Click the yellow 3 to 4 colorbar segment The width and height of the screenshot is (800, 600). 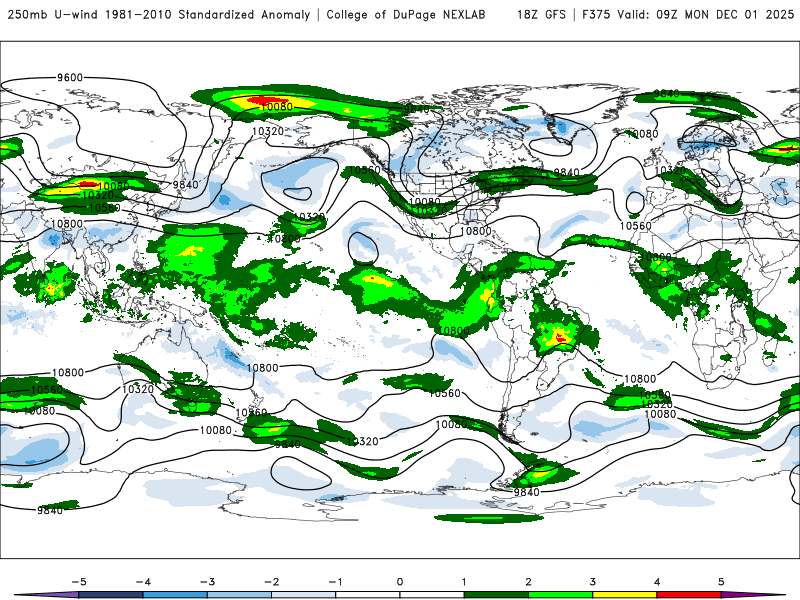(x=624, y=595)
